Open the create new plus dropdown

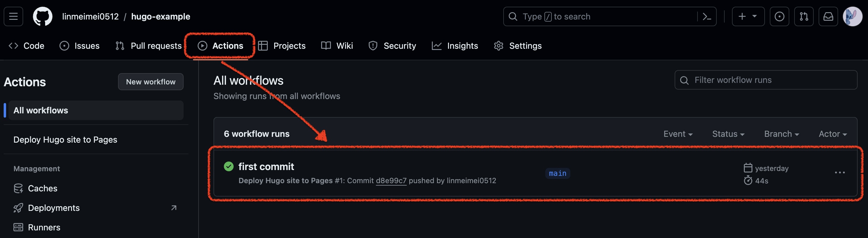(748, 16)
